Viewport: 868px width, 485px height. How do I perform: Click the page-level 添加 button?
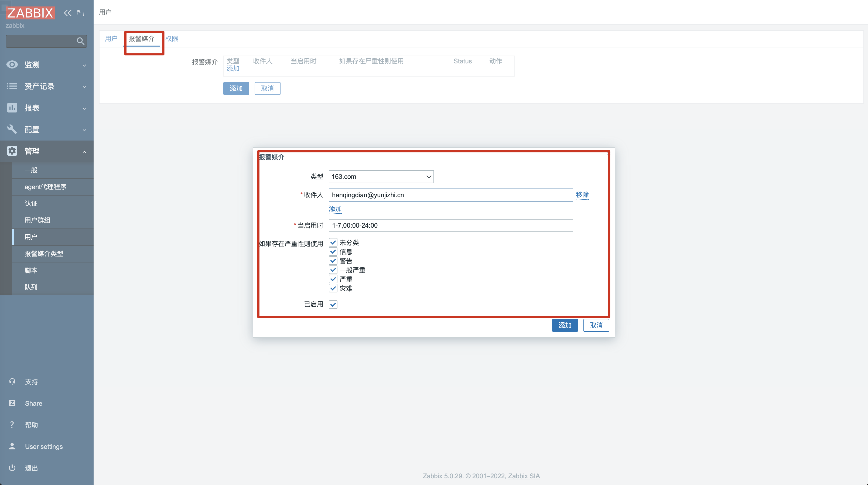(236, 88)
